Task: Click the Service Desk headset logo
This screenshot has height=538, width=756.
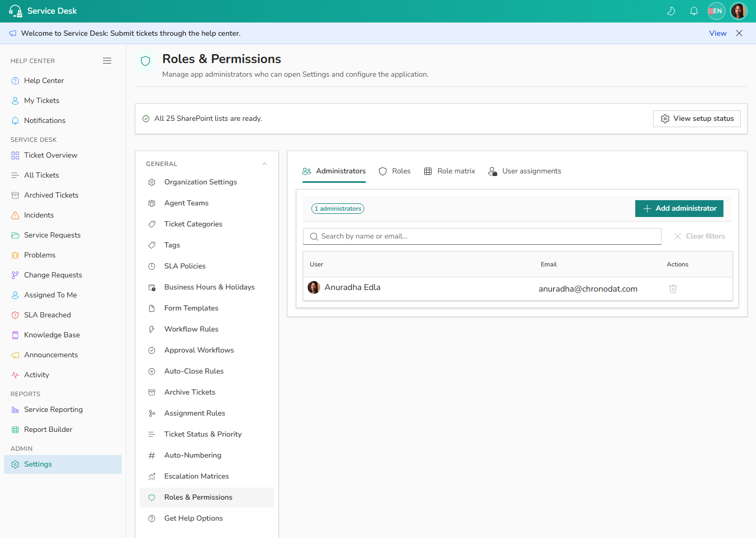Action: pos(15,11)
